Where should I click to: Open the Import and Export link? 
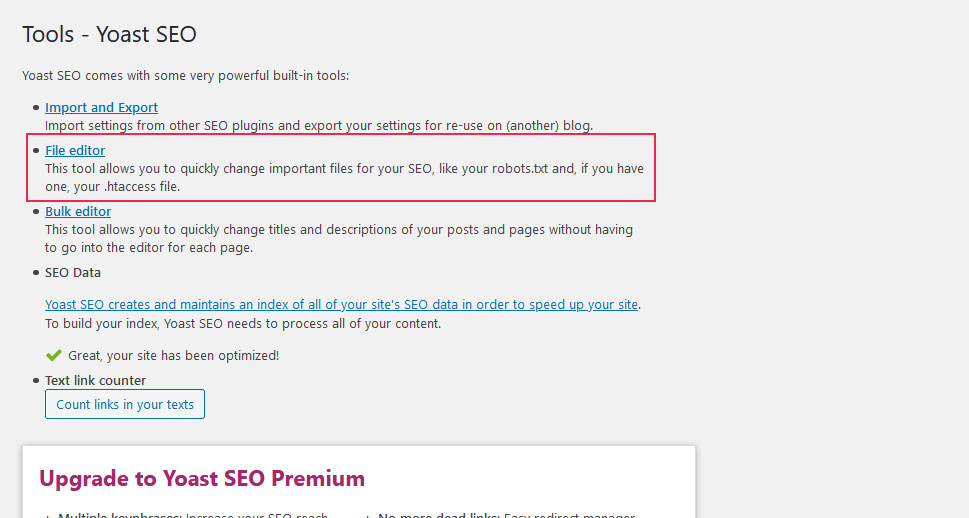click(x=101, y=108)
